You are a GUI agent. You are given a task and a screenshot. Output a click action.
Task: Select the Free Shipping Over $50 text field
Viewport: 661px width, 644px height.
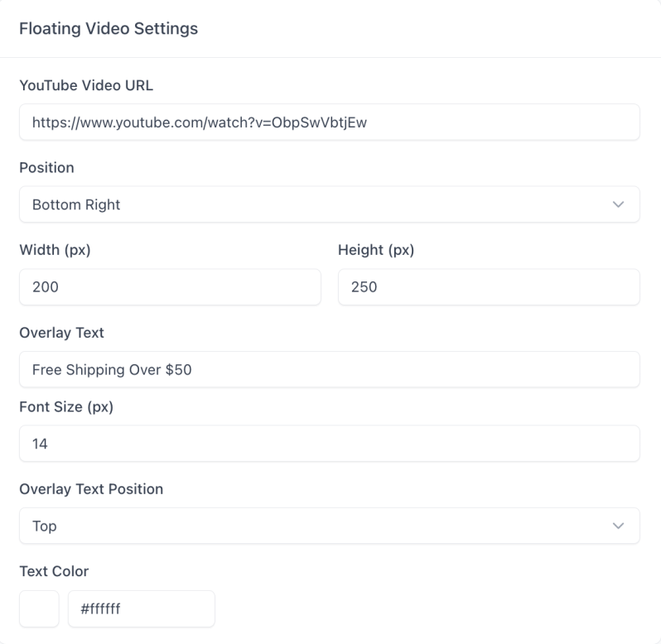[329, 370]
